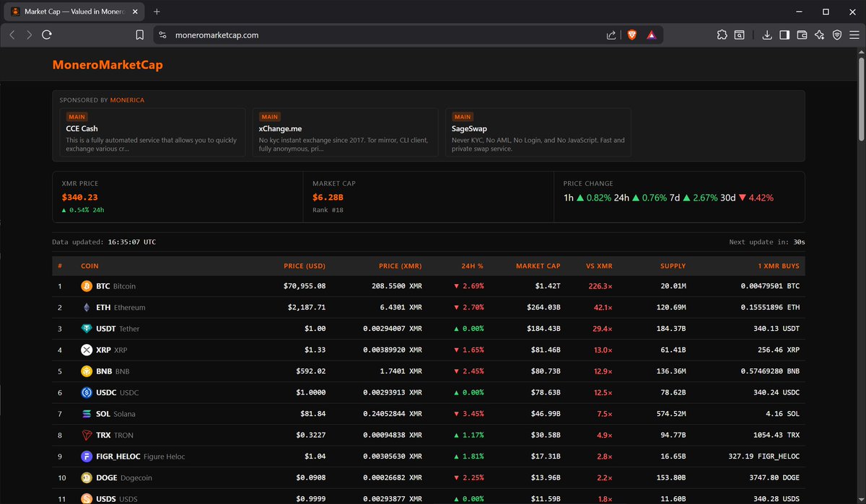Go back with the browser back arrow
Viewport: 866px width, 504px height.
point(12,35)
